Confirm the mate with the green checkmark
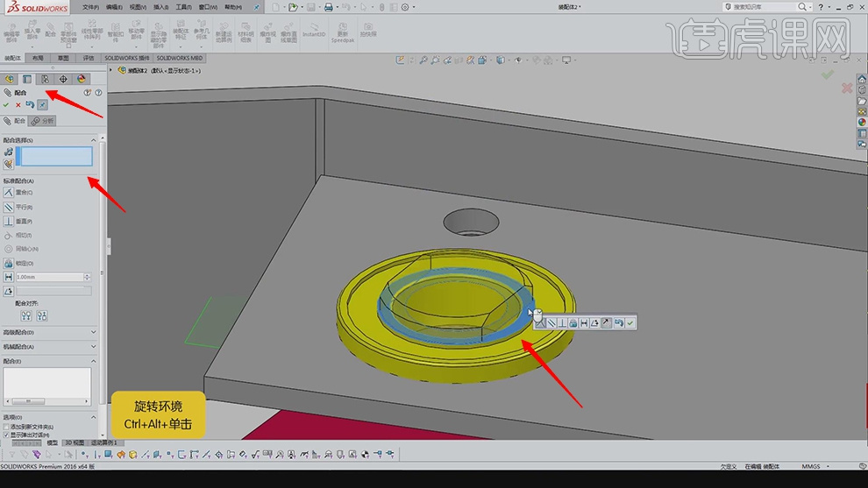Screen dimensions: 868x488 [6, 105]
